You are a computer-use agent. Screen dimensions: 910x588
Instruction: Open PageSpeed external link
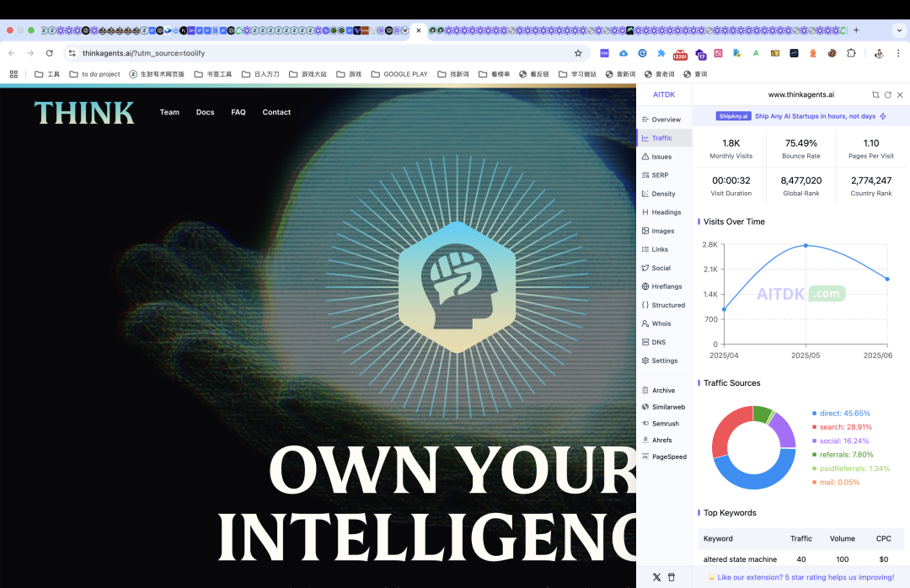(x=665, y=457)
